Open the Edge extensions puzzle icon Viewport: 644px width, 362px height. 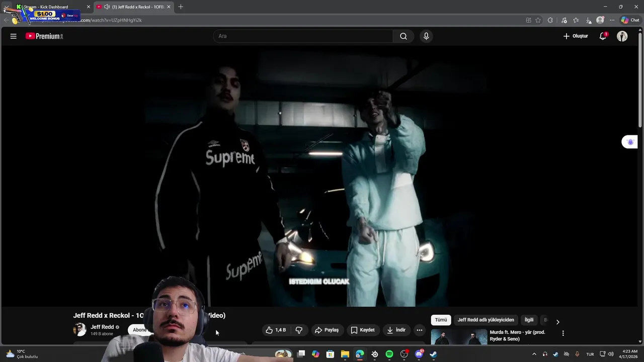pyautogui.click(x=550, y=20)
